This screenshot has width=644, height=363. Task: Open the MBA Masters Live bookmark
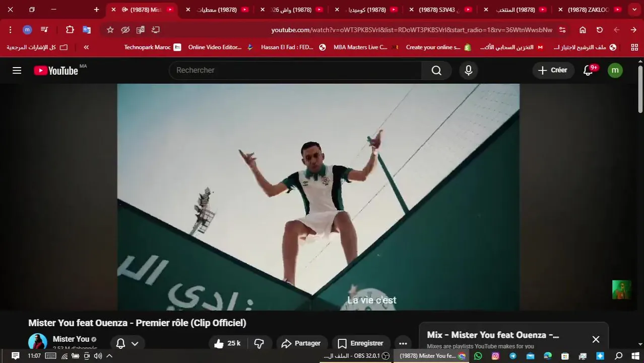coord(366,47)
